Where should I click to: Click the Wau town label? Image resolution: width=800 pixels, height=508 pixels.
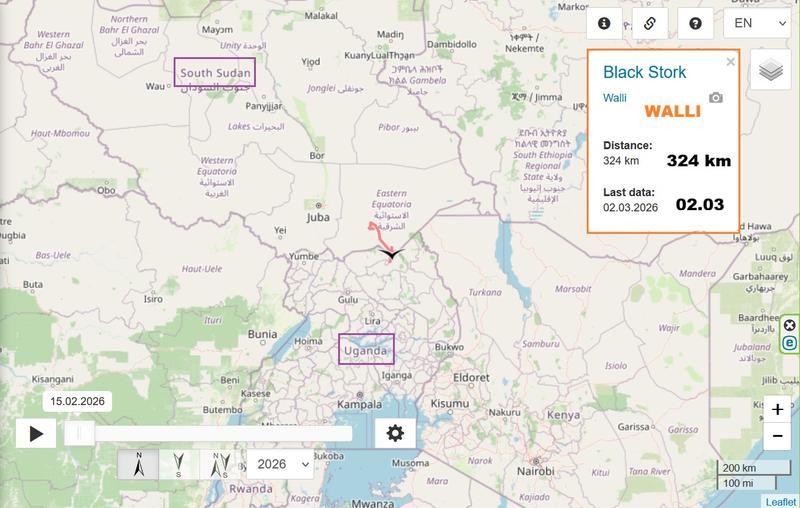point(155,86)
